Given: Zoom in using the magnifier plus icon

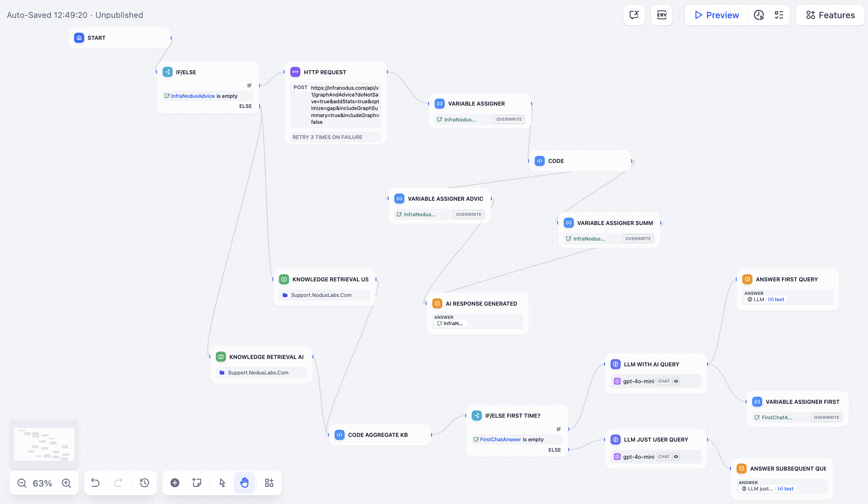Looking at the screenshot, I should click(x=66, y=483).
